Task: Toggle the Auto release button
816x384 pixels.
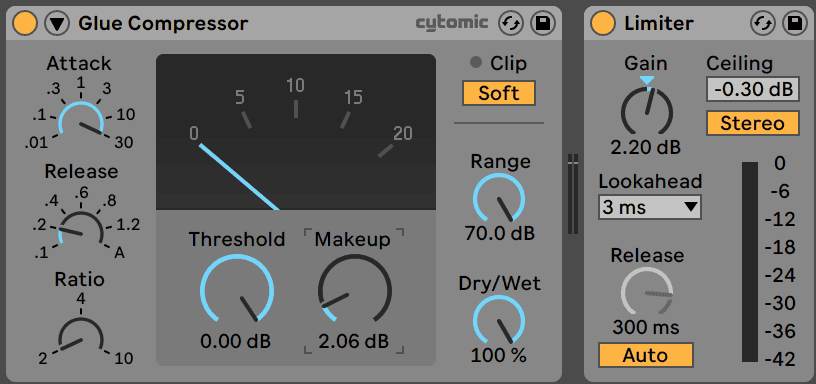Action: coord(645,355)
